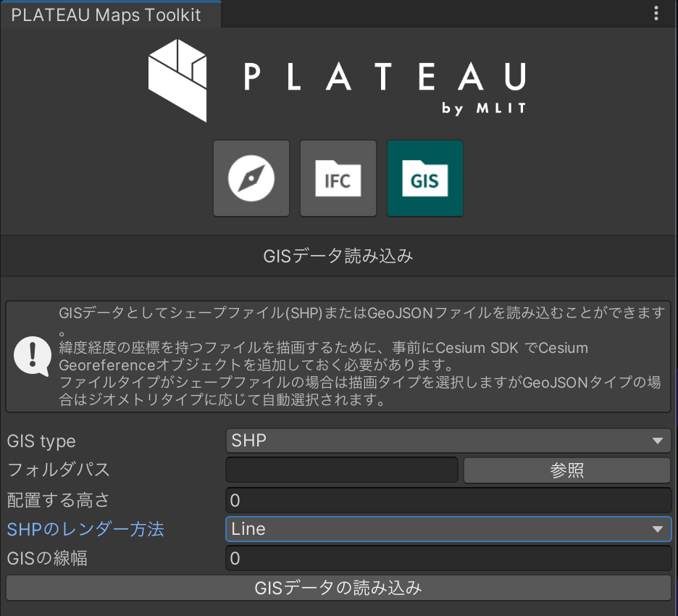Click the 配置する高さ value field
Image resolution: width=678 pixels, height=616 pixels.
(448, 500)
